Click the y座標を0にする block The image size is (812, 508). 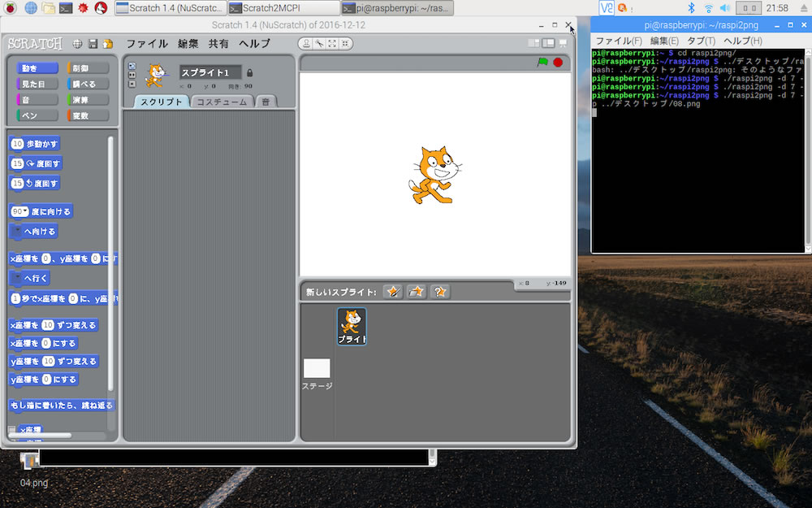[44, 380]
